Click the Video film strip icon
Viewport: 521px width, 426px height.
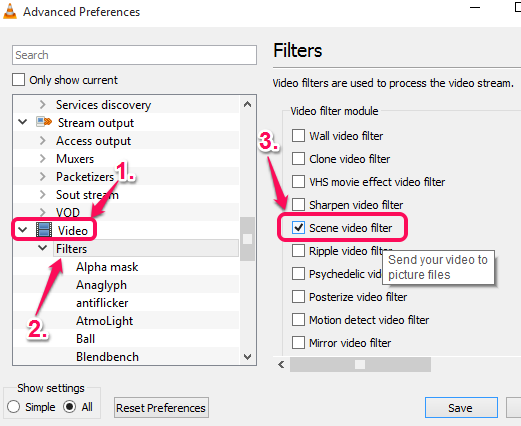click(x=44, y=230)
